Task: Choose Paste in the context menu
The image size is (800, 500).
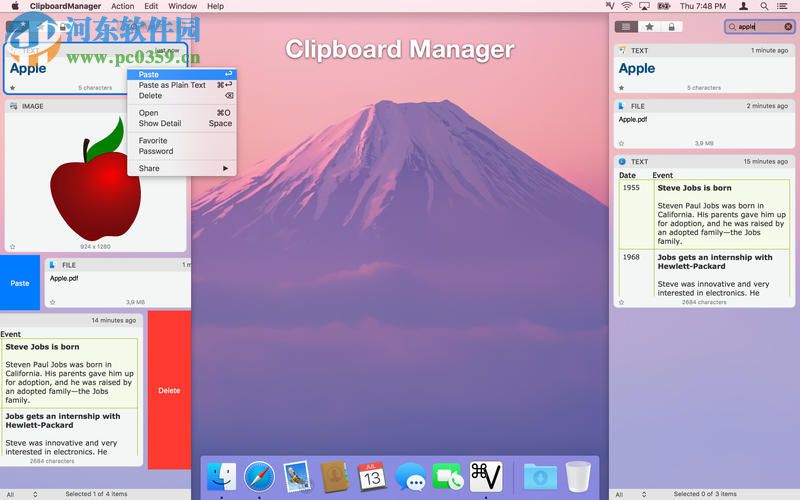Action: point(182,74)
